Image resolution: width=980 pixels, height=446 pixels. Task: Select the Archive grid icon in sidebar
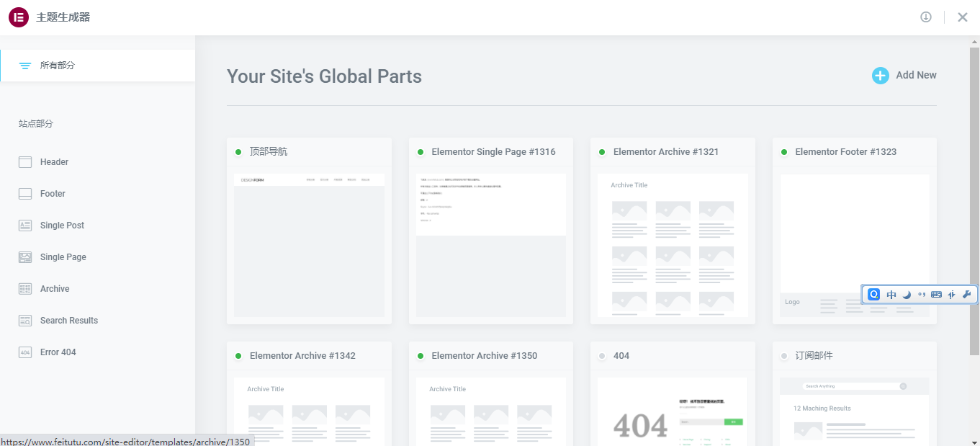25,289
